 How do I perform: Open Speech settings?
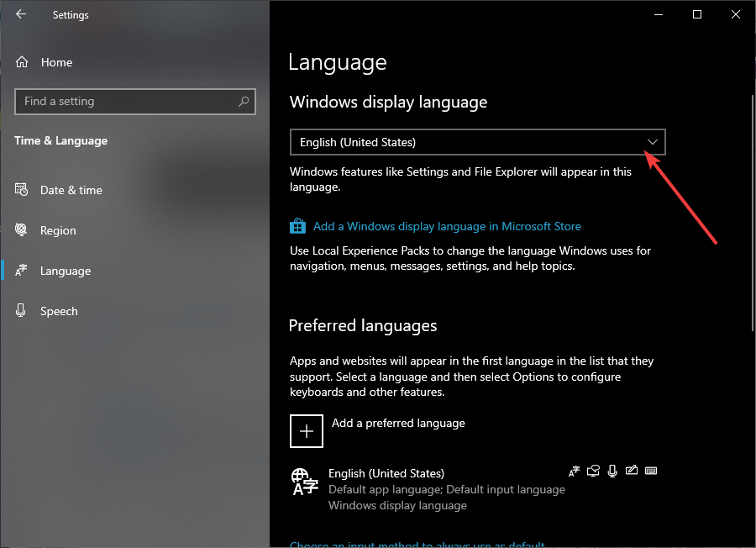(58, 311)
